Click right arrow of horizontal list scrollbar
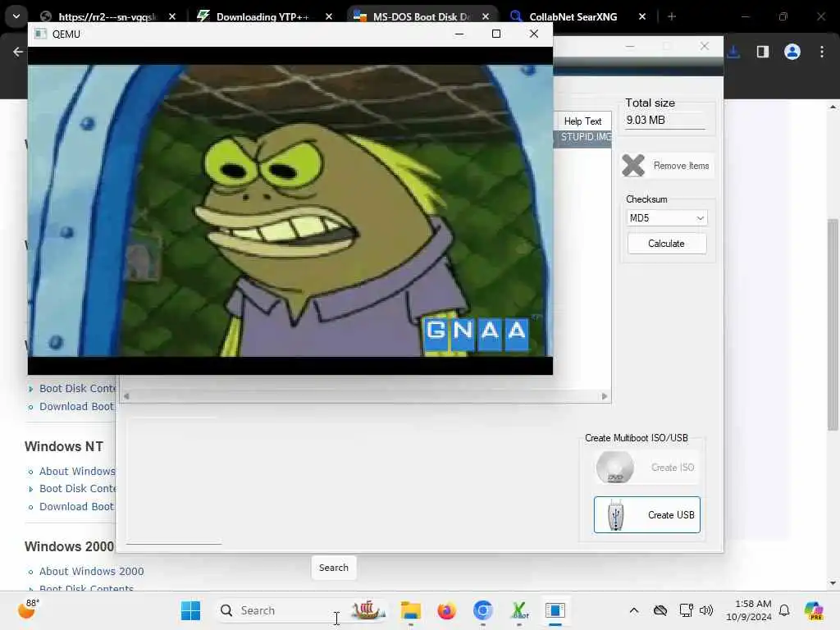Viewport: 840px width, 630px height. pos(605,396)
